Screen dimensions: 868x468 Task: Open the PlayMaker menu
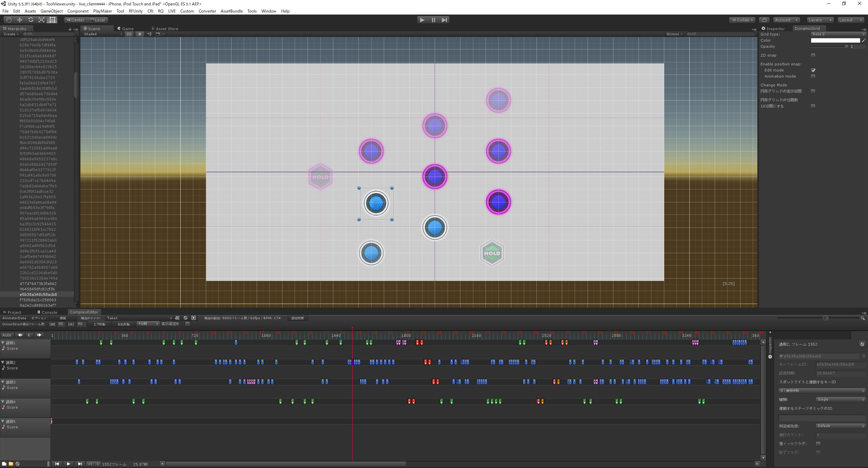(x=102, y=11)
